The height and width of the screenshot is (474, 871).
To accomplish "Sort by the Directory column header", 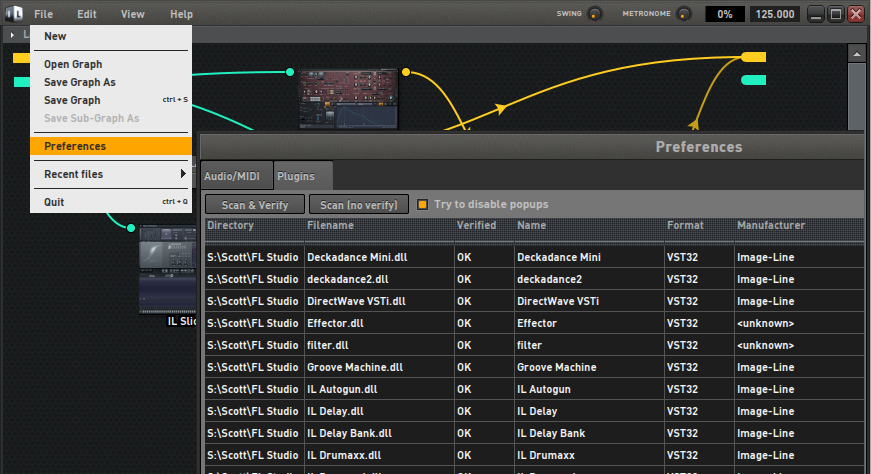I will [254, 228].
